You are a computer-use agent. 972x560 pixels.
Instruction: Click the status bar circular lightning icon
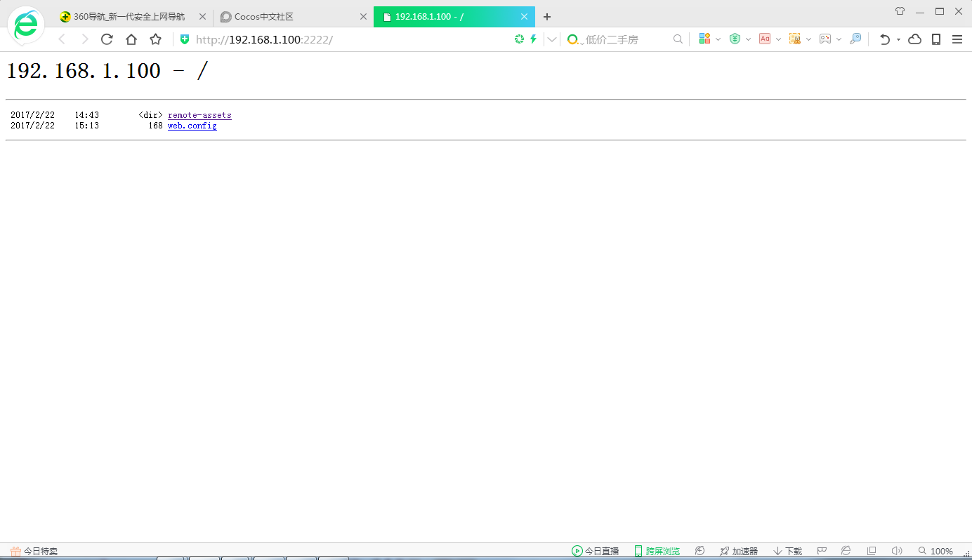[x=700, y=552]
